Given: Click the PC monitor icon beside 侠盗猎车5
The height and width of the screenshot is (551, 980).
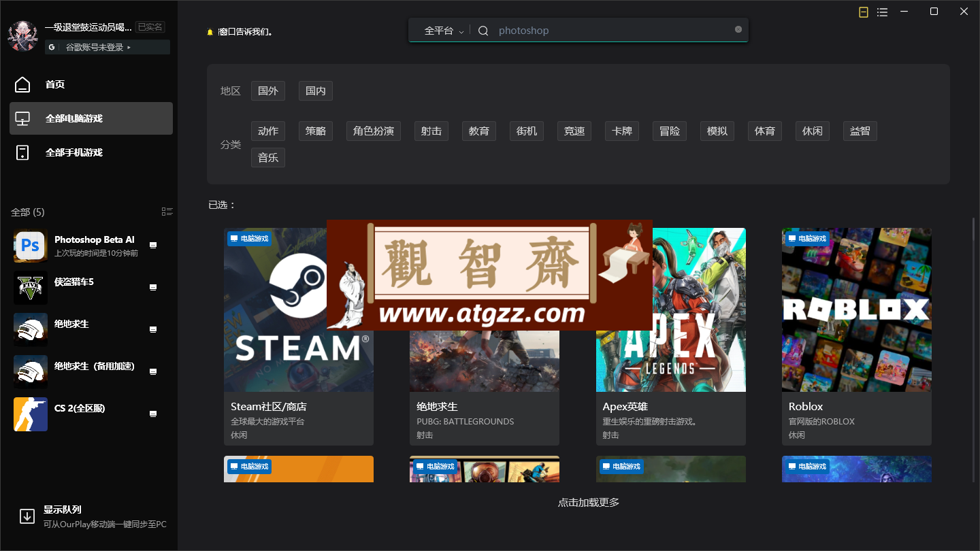Looking at the screenshot, I should point(153,288).
